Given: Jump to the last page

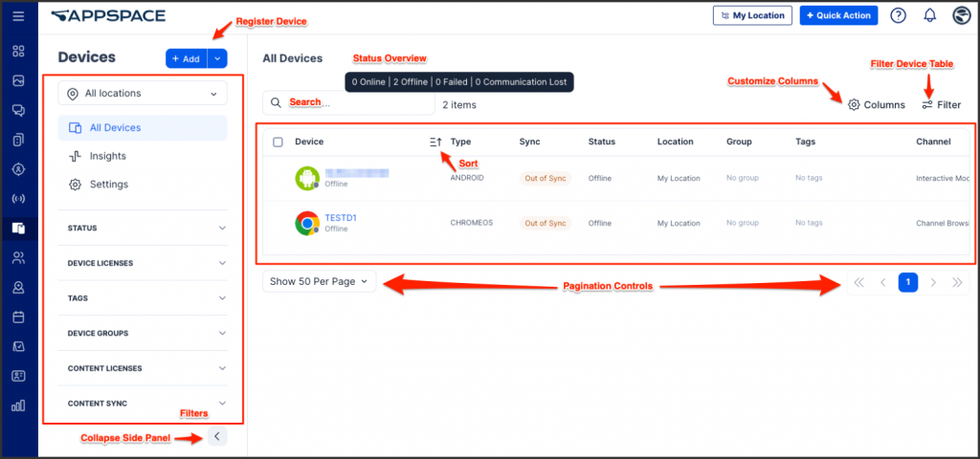Looking at the screenshot, I should click(957, 283).
